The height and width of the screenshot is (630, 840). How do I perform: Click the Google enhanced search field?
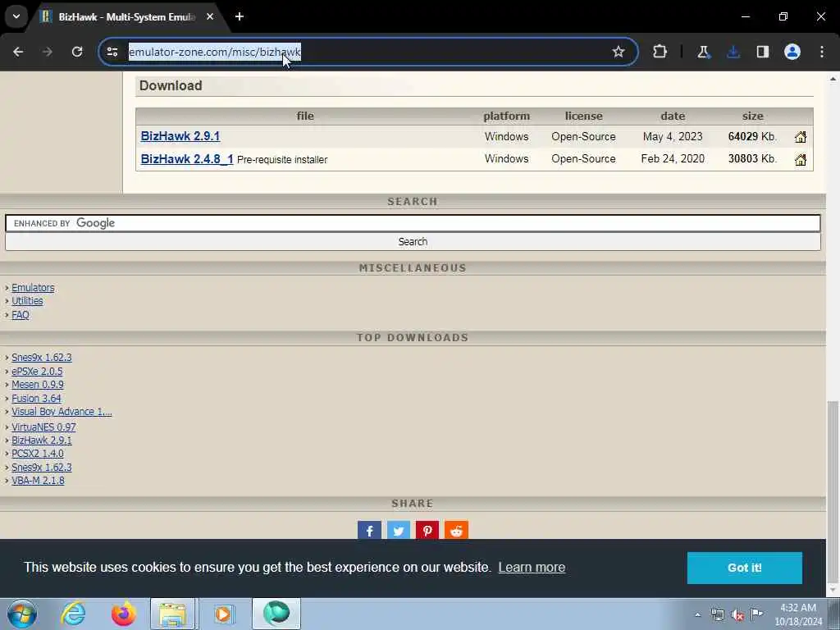point(413,223)
